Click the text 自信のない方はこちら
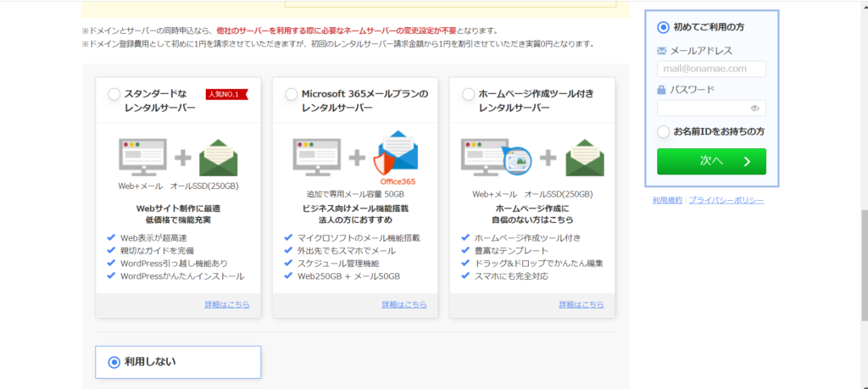 tap(532, 220)
